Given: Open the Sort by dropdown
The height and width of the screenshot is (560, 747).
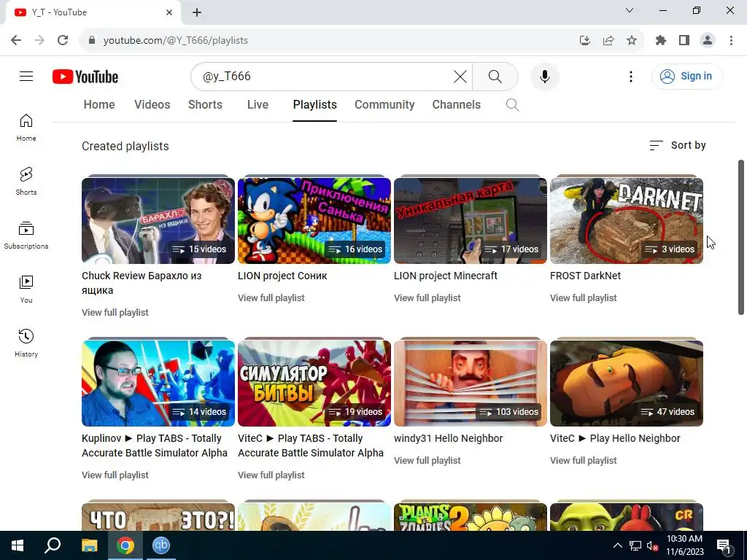Looking at the screenshot, I should (x=678, y=145).
